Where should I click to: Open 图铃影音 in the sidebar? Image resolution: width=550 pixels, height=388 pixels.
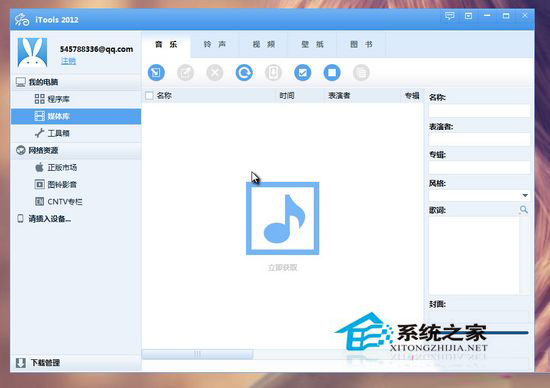(x=76, y=185)
